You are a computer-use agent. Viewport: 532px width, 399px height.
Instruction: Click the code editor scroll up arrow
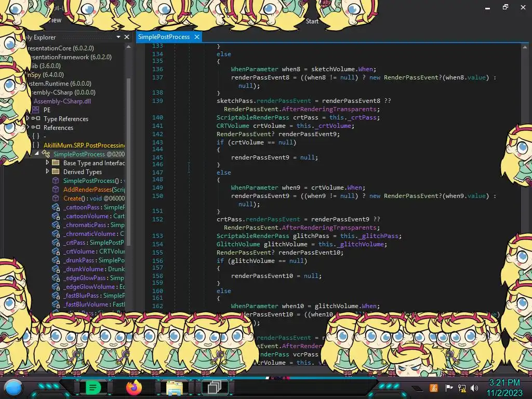[525, 47]
